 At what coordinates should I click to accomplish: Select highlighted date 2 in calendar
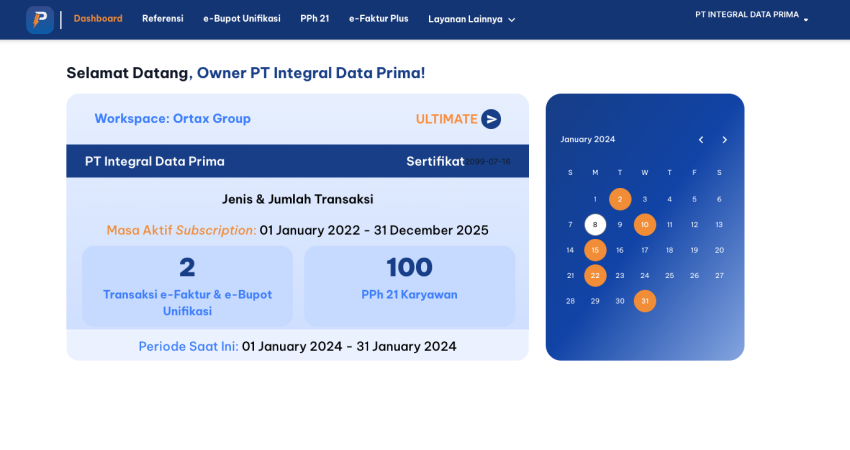pos(620,199)
